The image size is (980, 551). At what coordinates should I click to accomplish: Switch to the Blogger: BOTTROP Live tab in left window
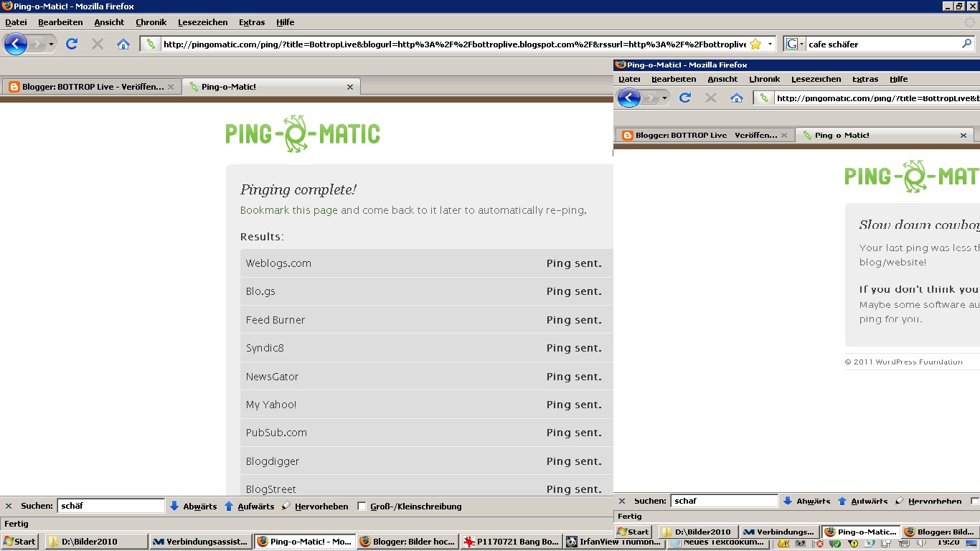[91, 87]
